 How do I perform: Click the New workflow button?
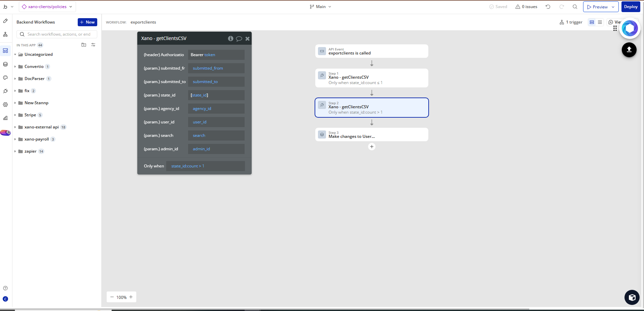click(x=87, y=22)
